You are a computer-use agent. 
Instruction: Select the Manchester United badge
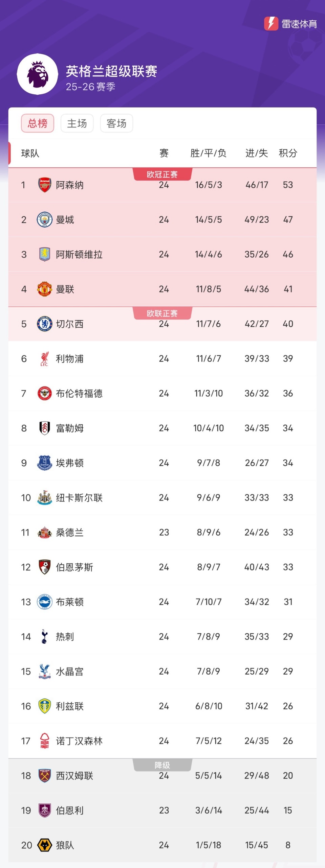(45, 289)
